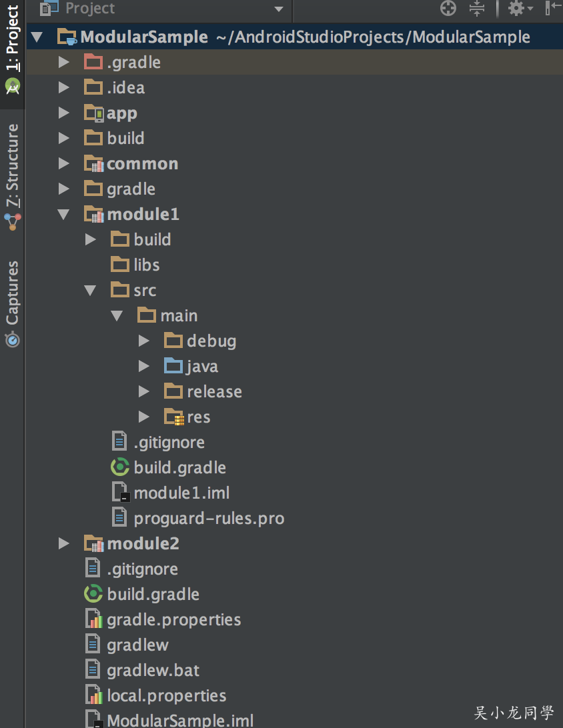Click the debug folder icon
The width and height of the screenshot is (563, 728).
(x=173, y=340)
